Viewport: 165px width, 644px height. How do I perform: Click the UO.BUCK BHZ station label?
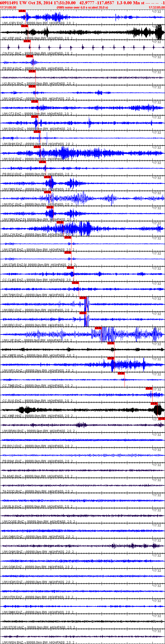tap(13, 84)
